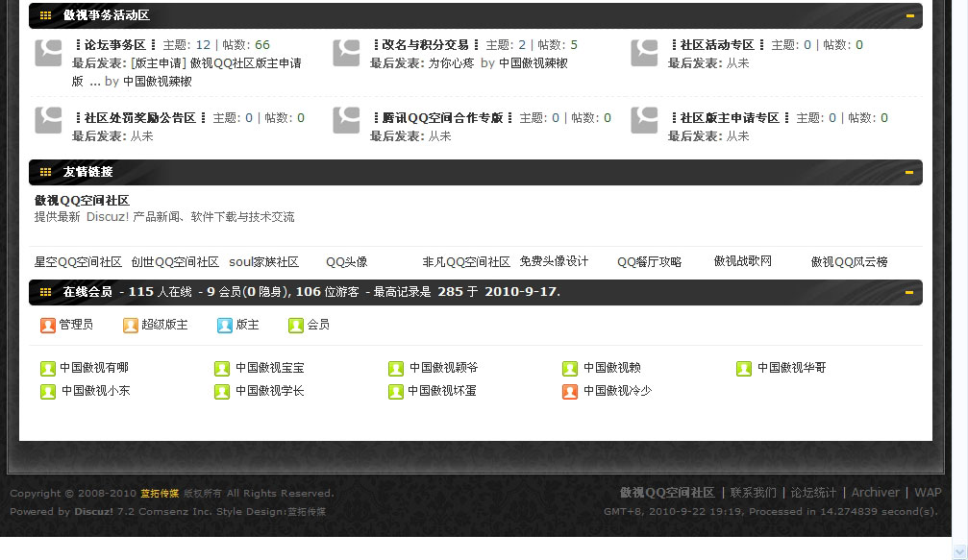This screenshot has width=968, height=560.
Task: View profile of 中国傲视冷少
Action: tap(618, 391)
